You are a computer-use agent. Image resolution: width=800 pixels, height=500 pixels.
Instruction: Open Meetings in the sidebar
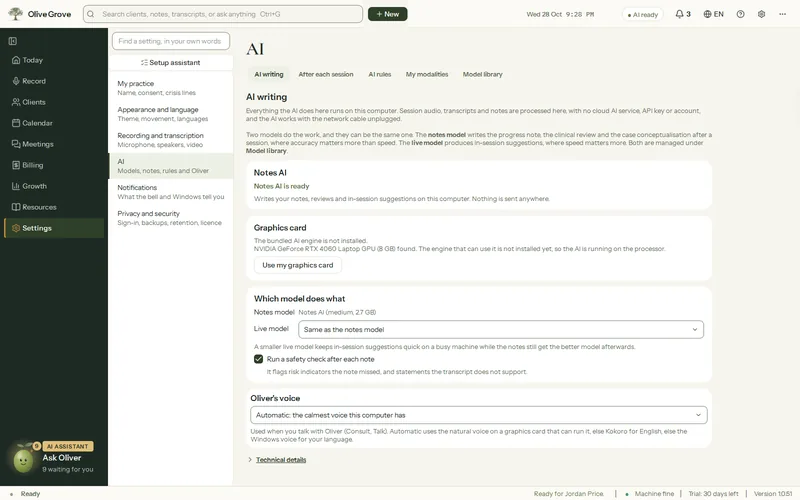[x=54, y=144]
